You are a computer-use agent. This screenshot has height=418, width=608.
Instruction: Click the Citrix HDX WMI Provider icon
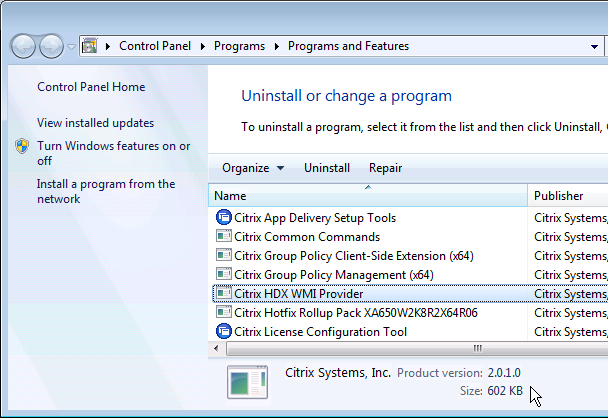click(224, 293)
